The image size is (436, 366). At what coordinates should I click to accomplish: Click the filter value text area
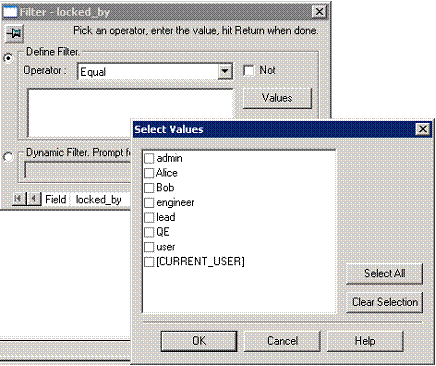click(x=130, y=113)
